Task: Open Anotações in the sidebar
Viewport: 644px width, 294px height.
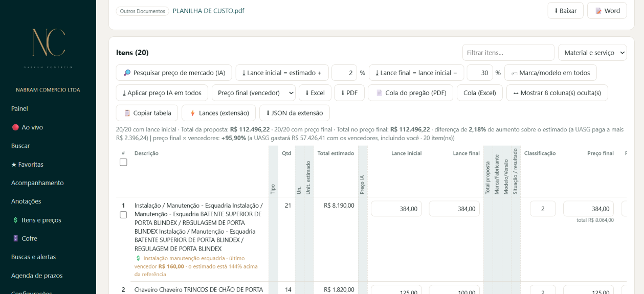Action: 26,201
